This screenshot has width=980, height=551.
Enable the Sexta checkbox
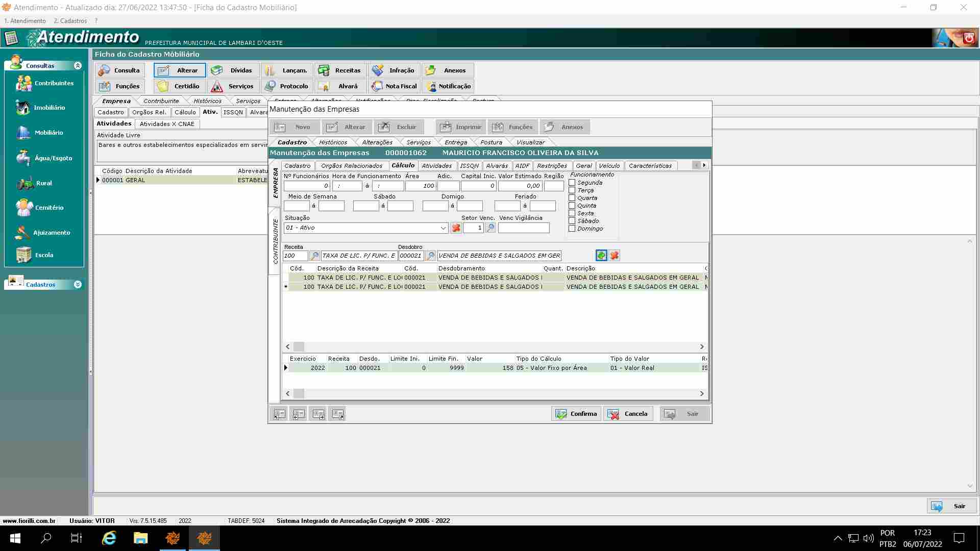572,213
